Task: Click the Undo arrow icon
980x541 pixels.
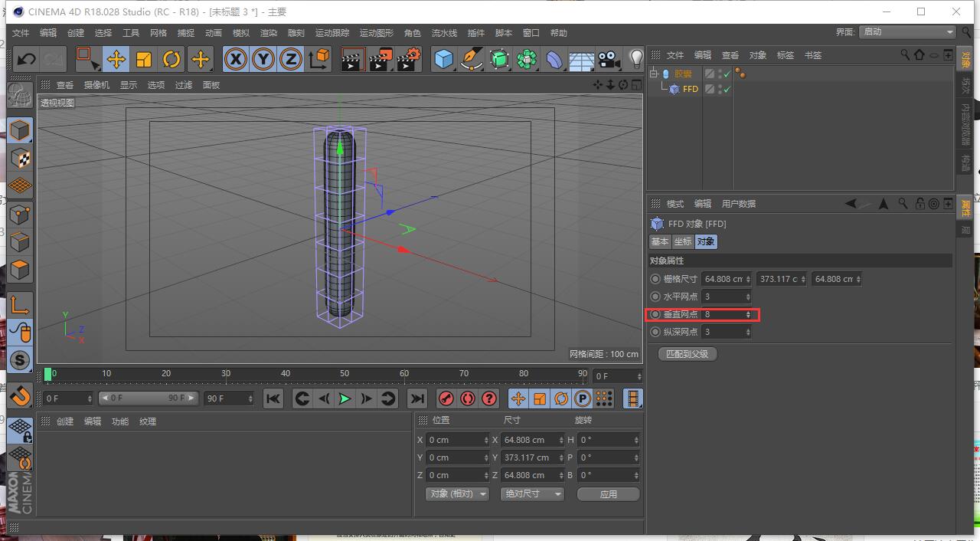Action: pyautogui.click(x=26, y=59)
